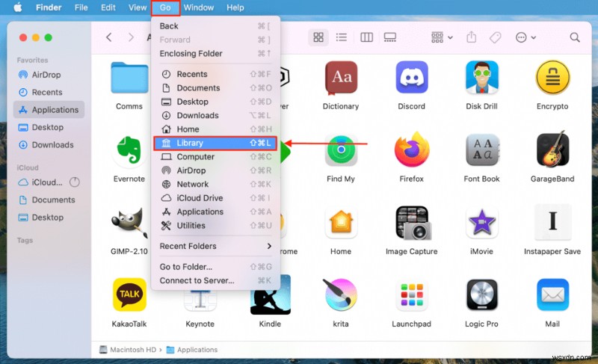
Task: Select Computer in the Go menu
Action: (x=215, y=157)
